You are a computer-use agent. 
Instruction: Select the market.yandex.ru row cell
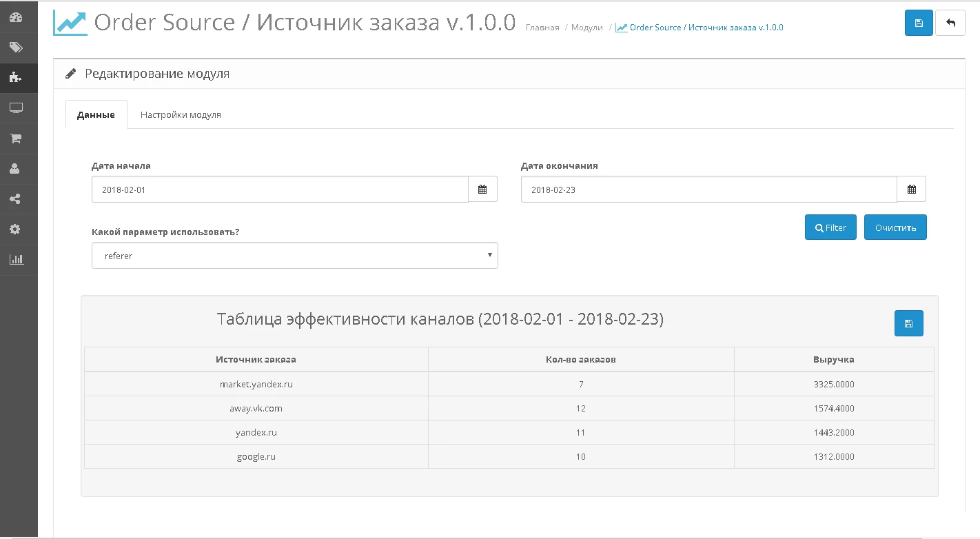256,384
